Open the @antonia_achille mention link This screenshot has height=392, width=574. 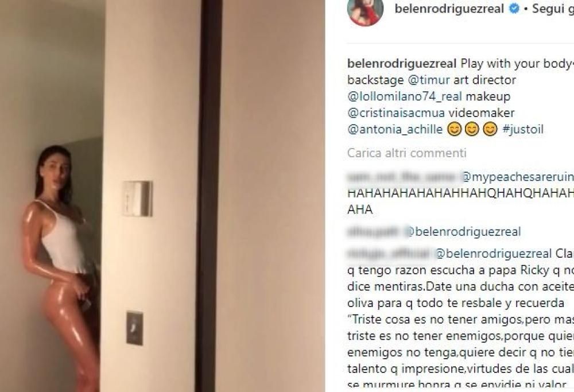point(395,129)
